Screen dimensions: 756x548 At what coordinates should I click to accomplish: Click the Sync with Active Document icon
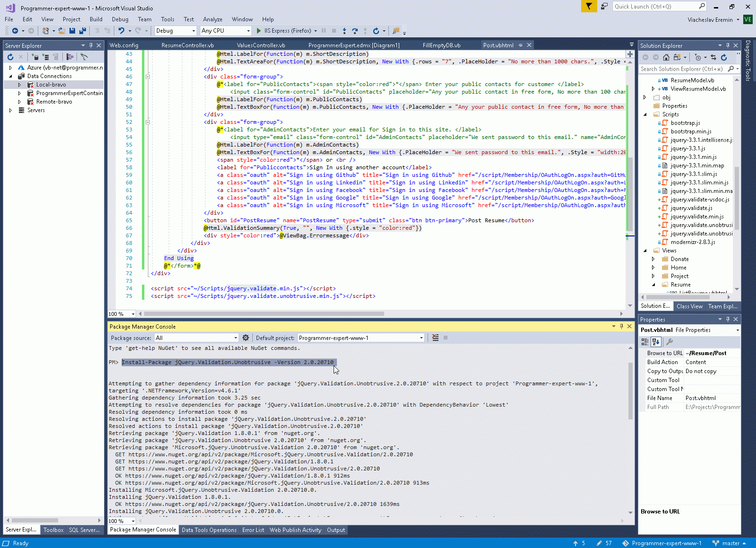tap(713, 57)
